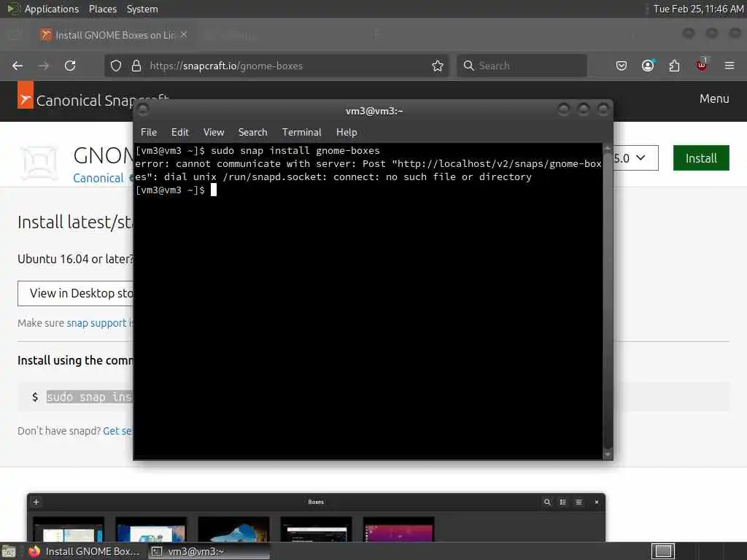Open the snapcraft Menu in header

click(714, 98)
